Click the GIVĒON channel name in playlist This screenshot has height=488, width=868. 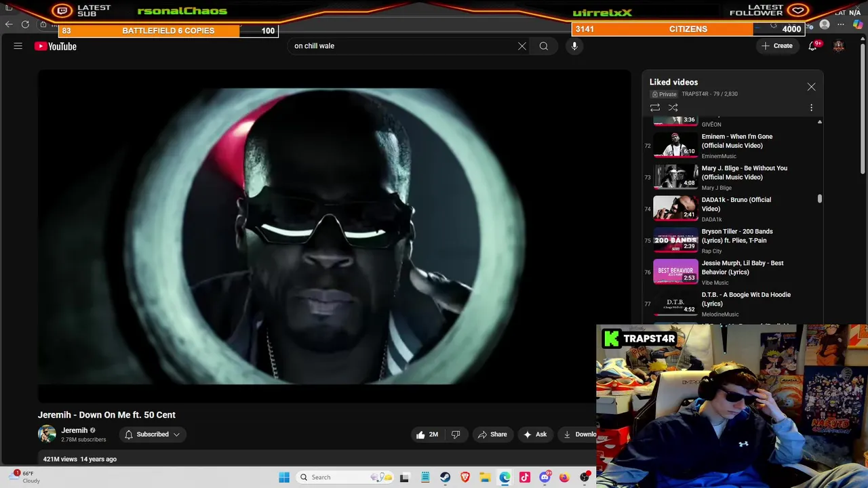coord(711,125)
